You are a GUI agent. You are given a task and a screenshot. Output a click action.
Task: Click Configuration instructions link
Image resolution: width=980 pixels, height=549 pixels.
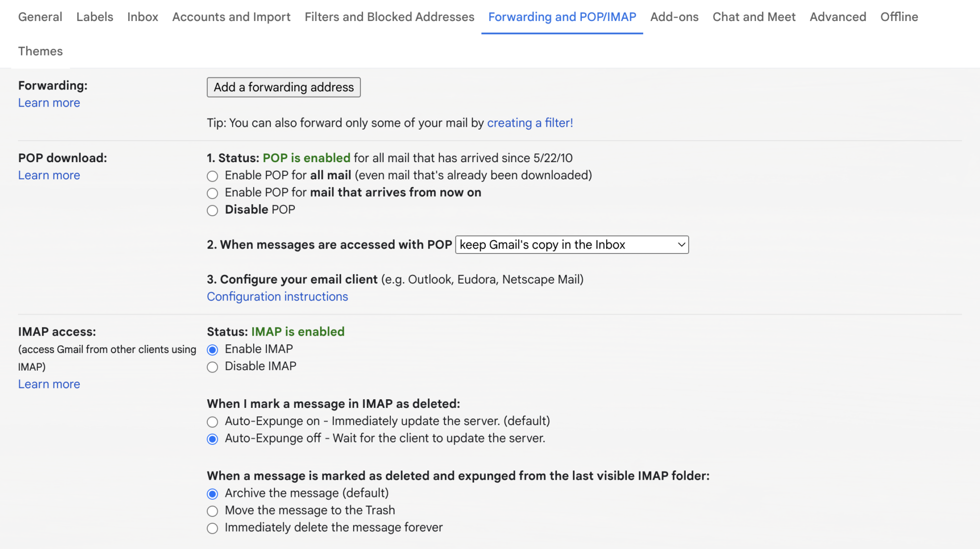[277, 296]
